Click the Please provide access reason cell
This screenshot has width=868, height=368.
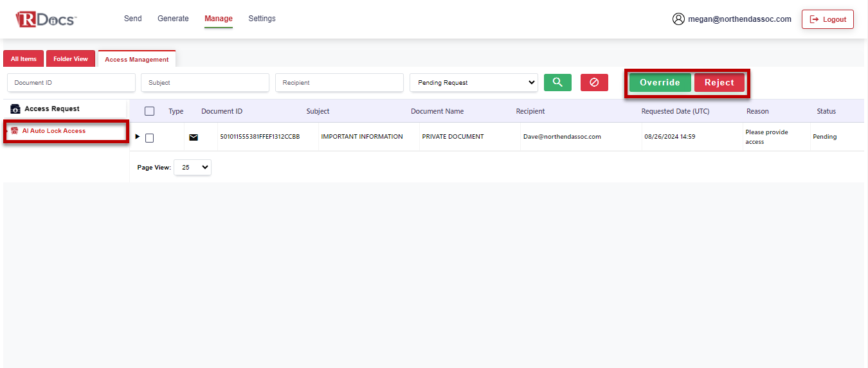[766, 137]
